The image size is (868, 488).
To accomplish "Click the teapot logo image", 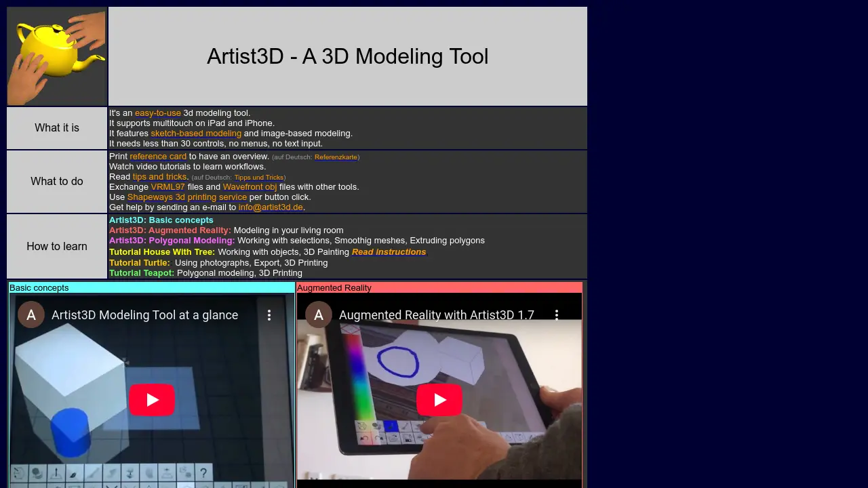I will point(57,56).
